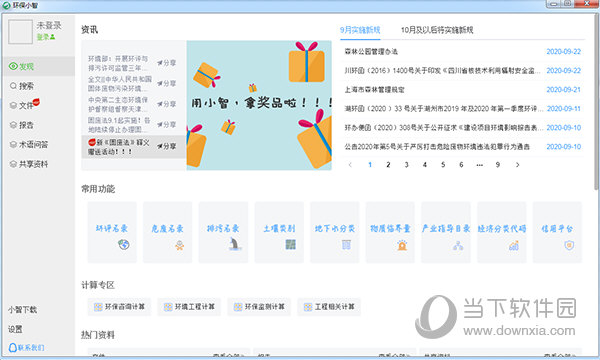Open regulation 湖环函(2020)33号
600x360 pixels.
[x=443, y=109]
